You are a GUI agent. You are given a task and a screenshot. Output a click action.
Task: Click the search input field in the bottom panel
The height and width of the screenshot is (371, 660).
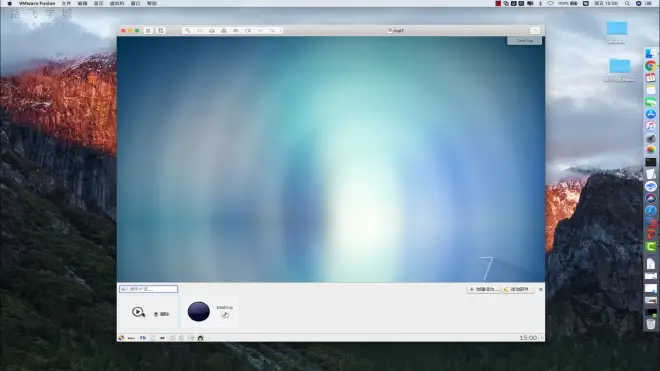148,289
